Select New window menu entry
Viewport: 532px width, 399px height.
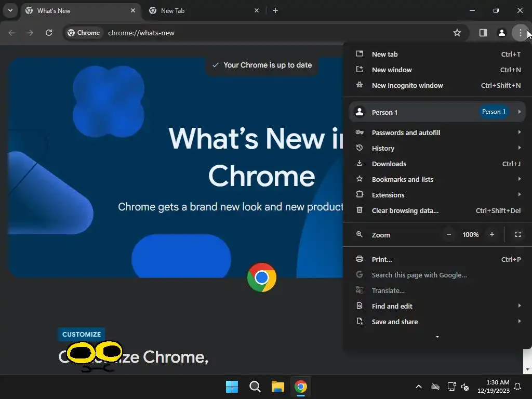click(437, 70)
